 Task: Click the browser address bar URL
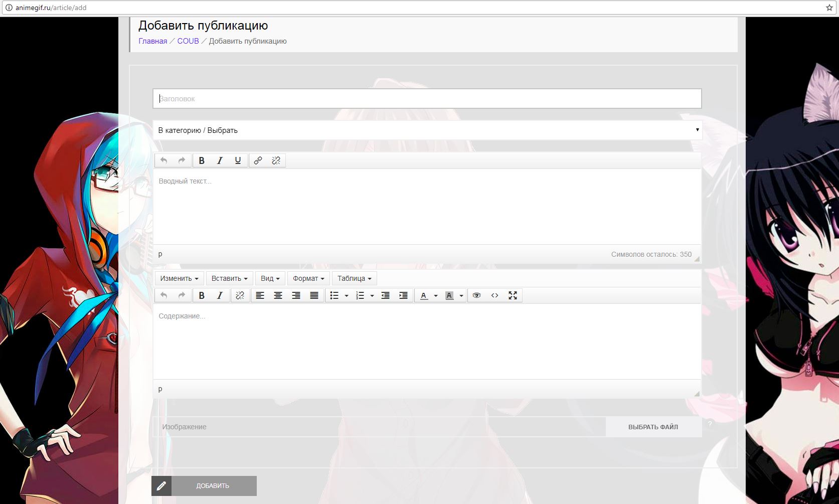pos(51,8)
